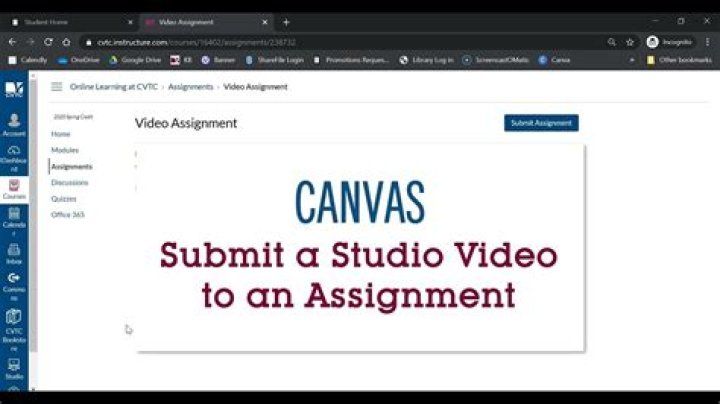
Task: Open Courses from the Canvas sidebar
Action: click(14, 189)
